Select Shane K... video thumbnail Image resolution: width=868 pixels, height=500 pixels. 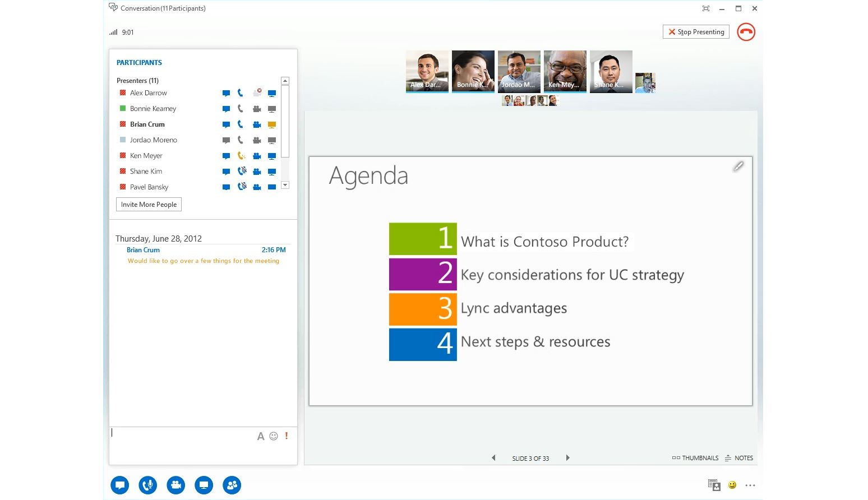(611, 71)
